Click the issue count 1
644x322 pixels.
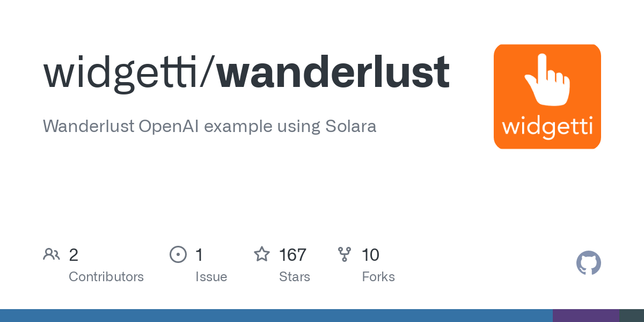[199, 255]
